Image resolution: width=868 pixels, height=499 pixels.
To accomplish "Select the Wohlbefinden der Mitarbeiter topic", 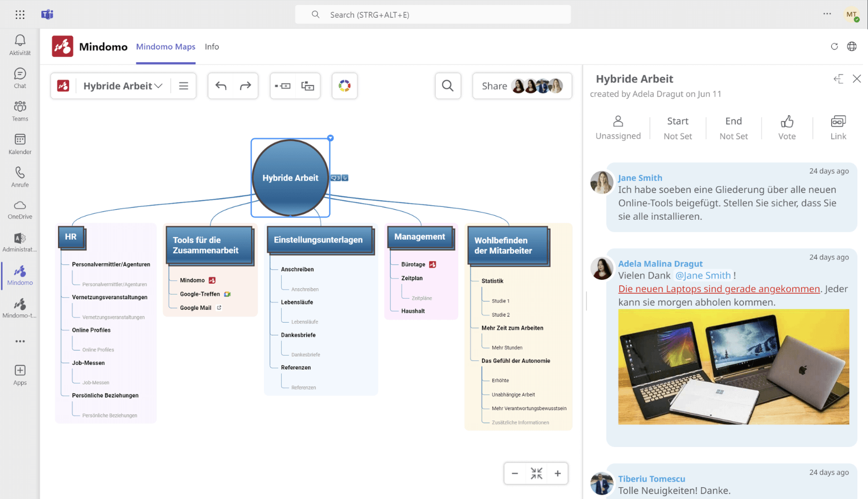I will [508, 245].
